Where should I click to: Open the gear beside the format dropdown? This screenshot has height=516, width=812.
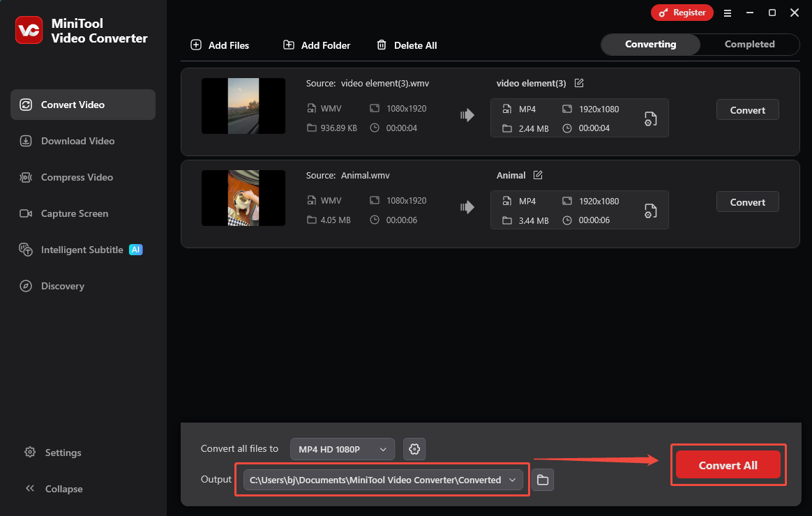pyautogui.click(x=414, y=449)
